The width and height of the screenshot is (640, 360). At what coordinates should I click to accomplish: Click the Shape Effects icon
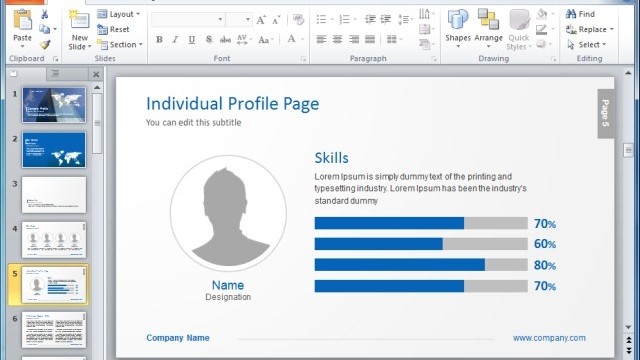click(541, 44)
